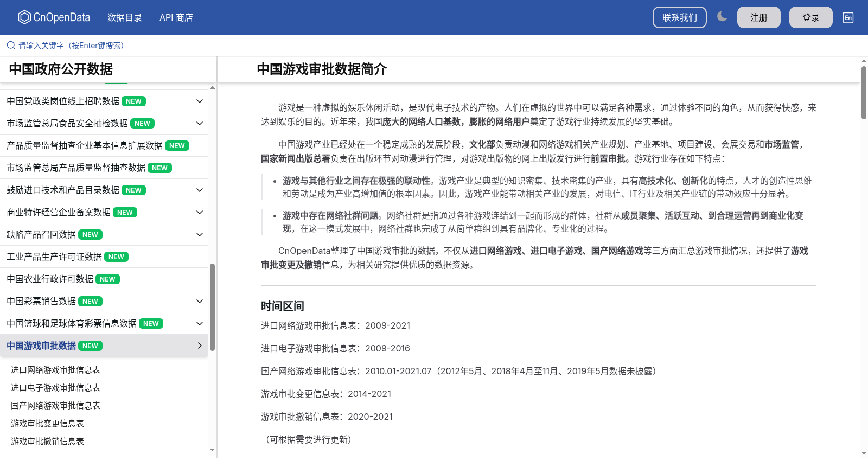Click the 中国游戏审批数据简介 page title
868x467 pixels.
(322, 69)
